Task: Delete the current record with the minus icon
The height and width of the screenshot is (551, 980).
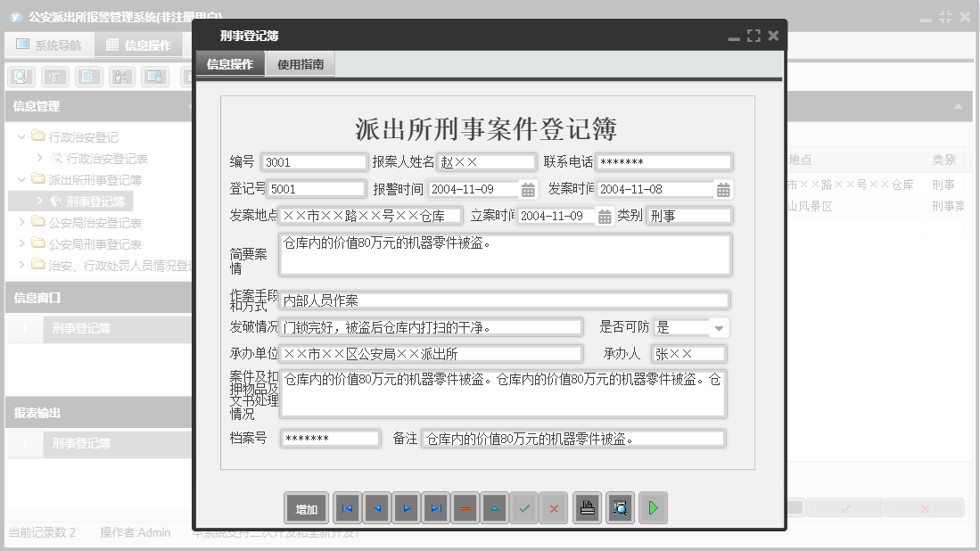Action: [x=465, y=508]
